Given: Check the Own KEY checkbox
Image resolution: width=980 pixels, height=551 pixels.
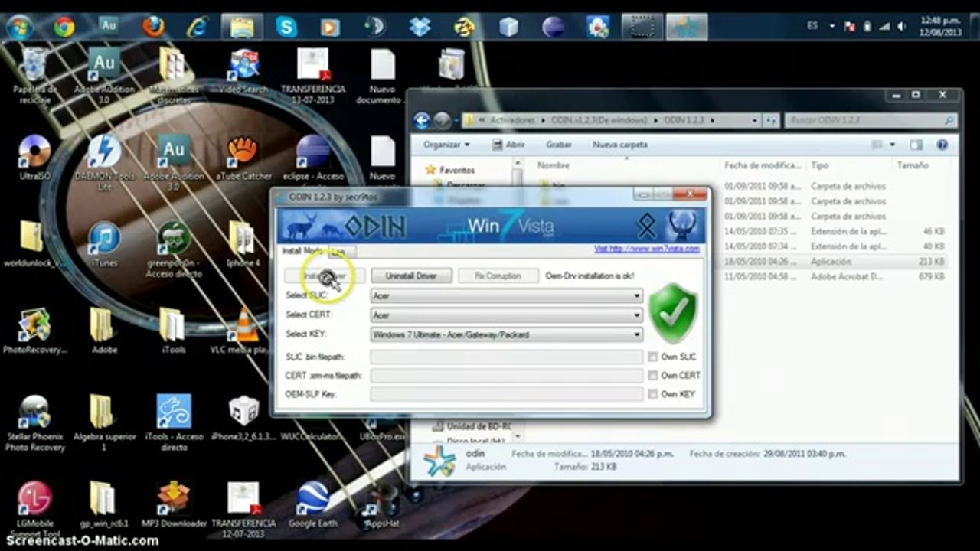Looking at the screenshot, I should pos(653,394).
